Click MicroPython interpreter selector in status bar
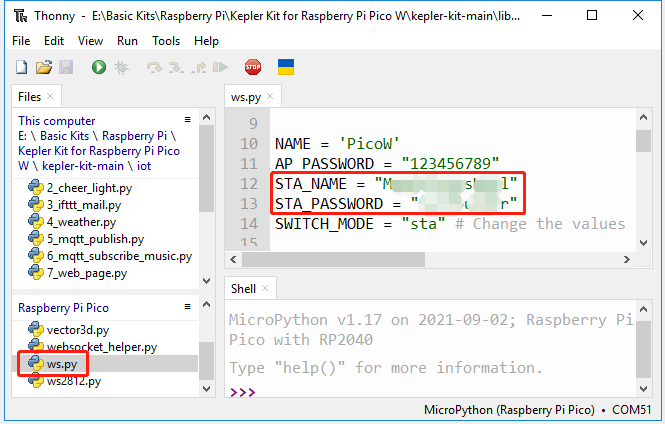665x424 pixels. (x=537, y=410)
